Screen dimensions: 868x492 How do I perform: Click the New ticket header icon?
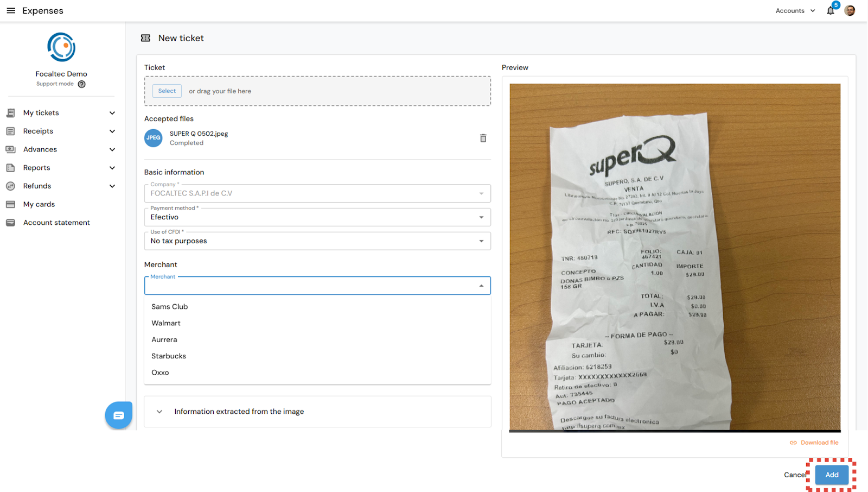(x=145, y=38)
